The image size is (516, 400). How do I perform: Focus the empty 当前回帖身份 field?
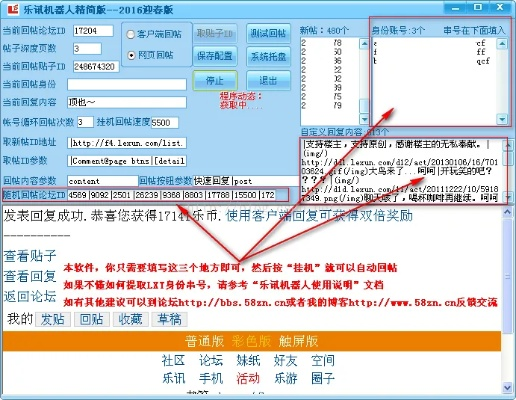127,84
